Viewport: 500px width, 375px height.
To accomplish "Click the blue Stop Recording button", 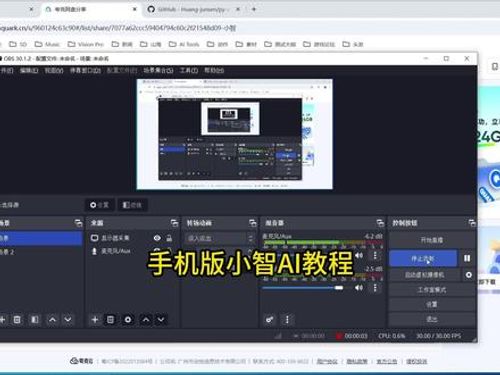I will [x=423, y=258].
